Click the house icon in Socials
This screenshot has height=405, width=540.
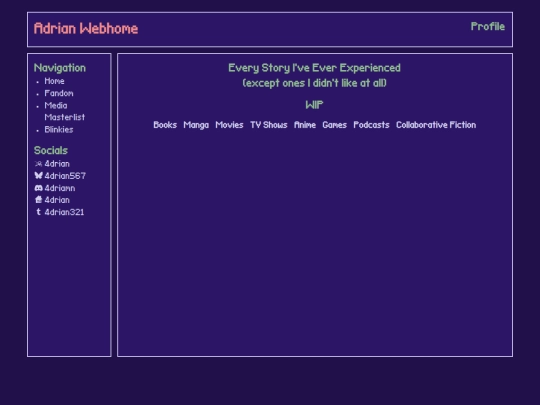pyautogui.click(x=38, y=200)
